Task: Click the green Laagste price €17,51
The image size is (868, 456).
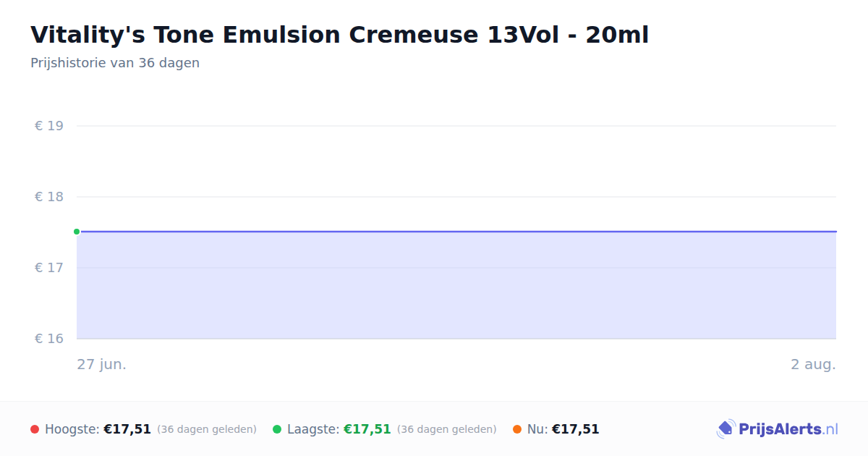Action: (x=367, y=429)
